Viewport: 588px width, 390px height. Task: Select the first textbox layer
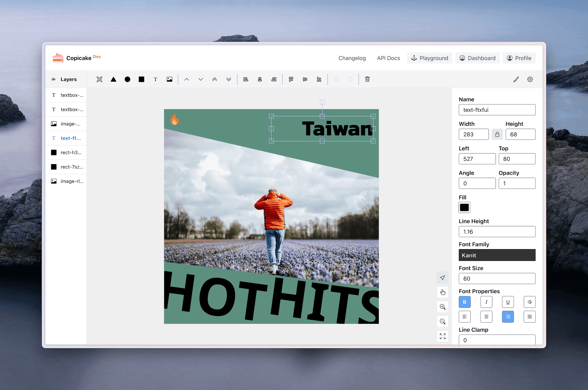(x=66, y=95)
